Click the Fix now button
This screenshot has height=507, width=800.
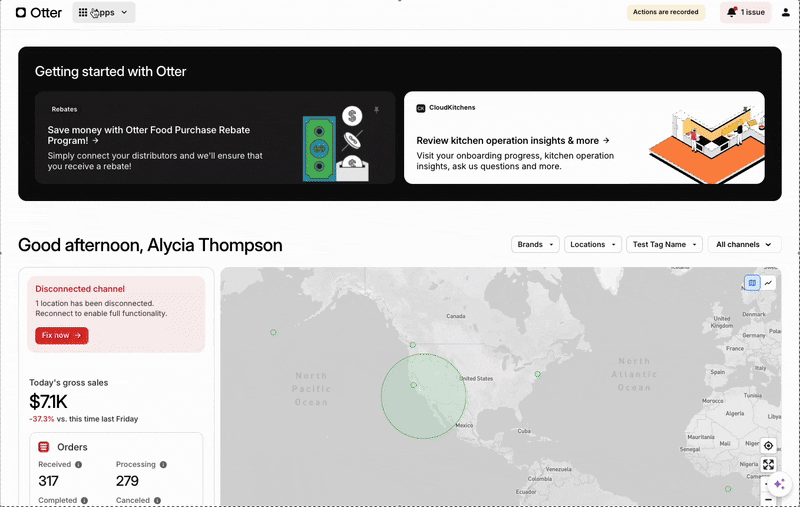click(x=62, y=335)
